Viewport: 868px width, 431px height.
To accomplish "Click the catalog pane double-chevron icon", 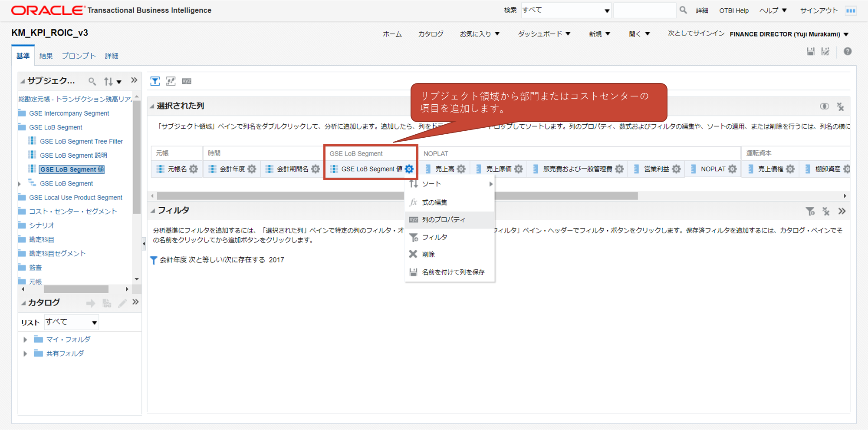I will tap(135, 302).
